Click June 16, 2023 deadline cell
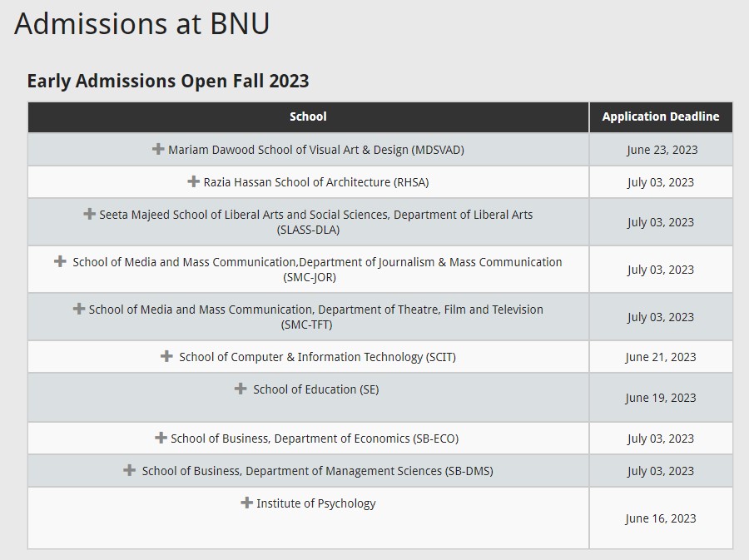749x560 pixels. (x=661, y=518)
